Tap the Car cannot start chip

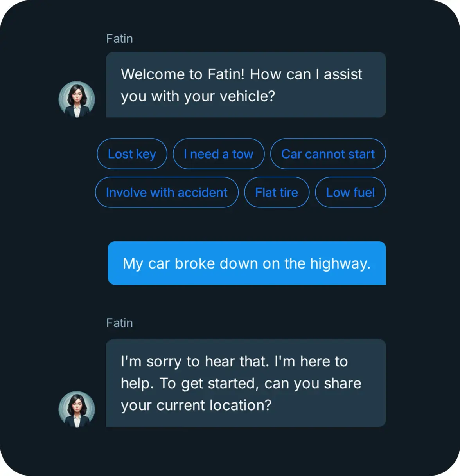click(x=328, y=154)
